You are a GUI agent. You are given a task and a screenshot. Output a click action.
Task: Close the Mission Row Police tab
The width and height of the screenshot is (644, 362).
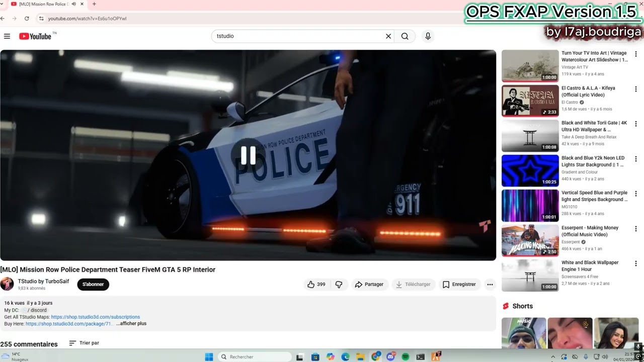[x=82, y=4]
